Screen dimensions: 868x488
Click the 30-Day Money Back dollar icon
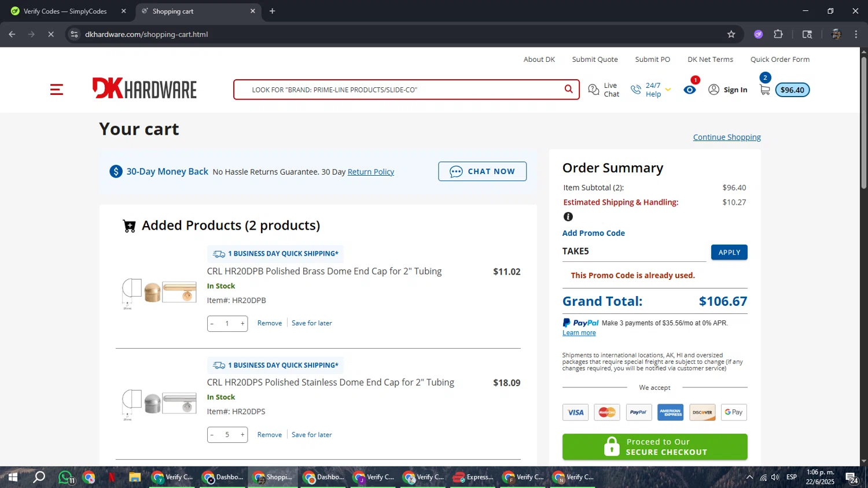click(x=116, y=172)
